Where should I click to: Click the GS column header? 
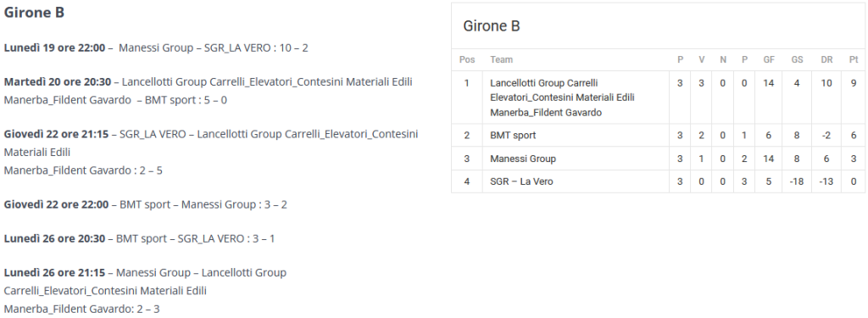797,60
